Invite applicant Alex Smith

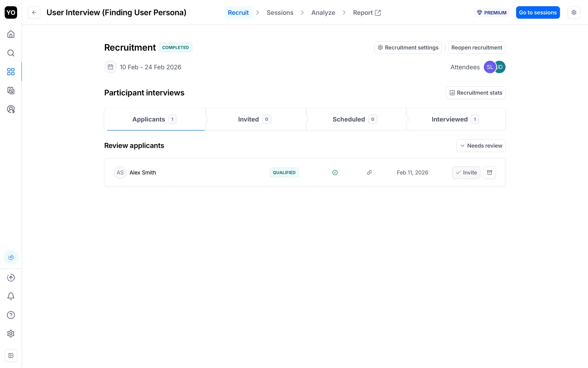[466, 173]
